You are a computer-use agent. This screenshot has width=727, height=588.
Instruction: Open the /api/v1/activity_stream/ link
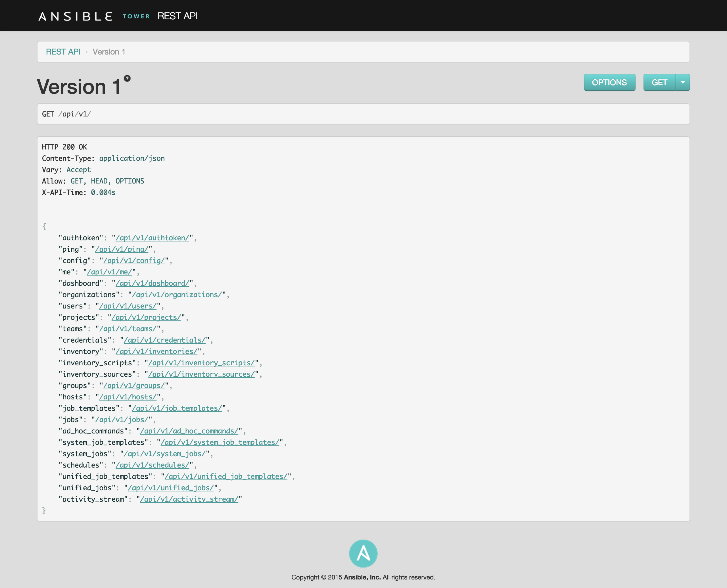(x=189, y=499)
